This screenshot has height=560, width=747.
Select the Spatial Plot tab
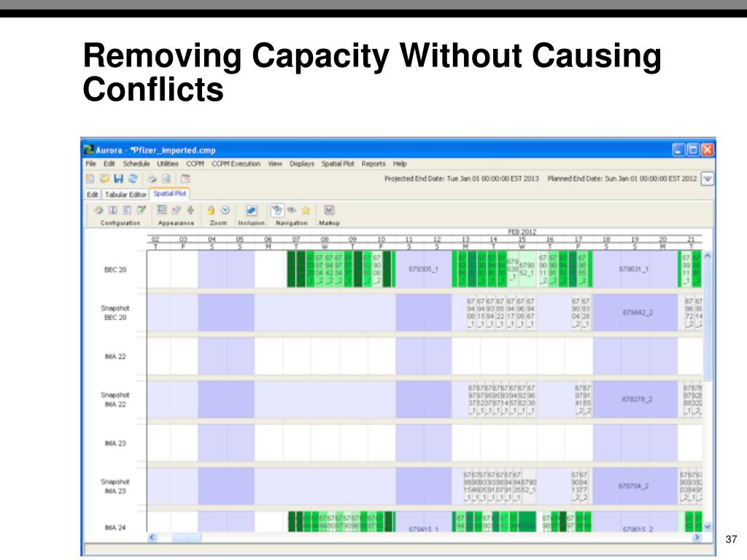tap(169, 194)
